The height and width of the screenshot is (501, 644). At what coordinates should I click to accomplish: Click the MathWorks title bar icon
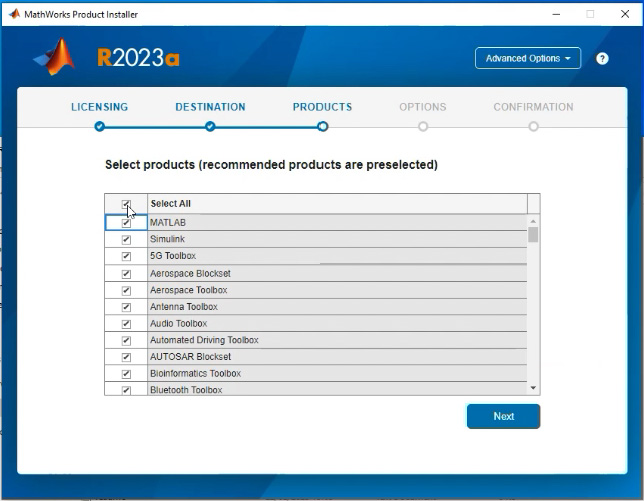pyautogui.click(x=14, y=14)
